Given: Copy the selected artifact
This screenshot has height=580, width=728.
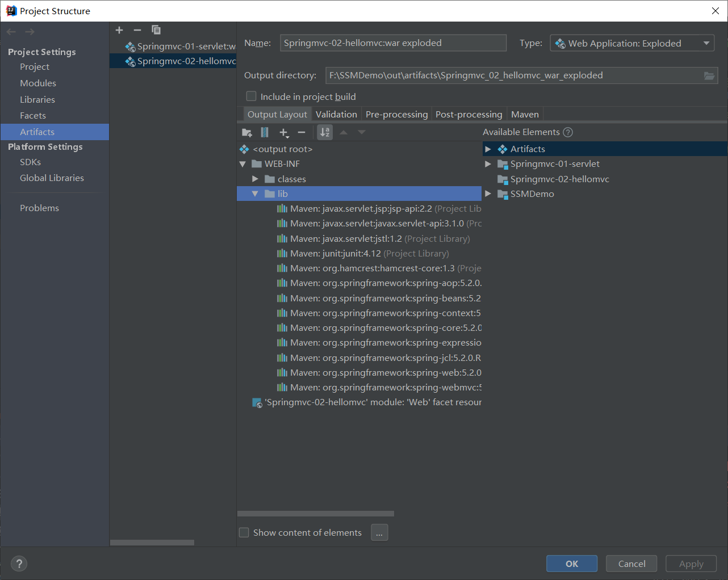Looking at the screenshot, I should click(x=156, y=30).
